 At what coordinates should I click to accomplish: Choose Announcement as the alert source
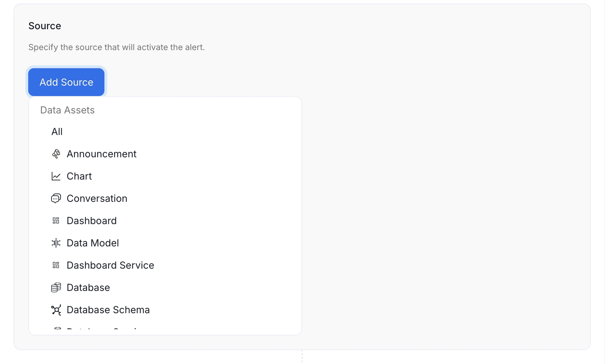(x=102, y=154)
